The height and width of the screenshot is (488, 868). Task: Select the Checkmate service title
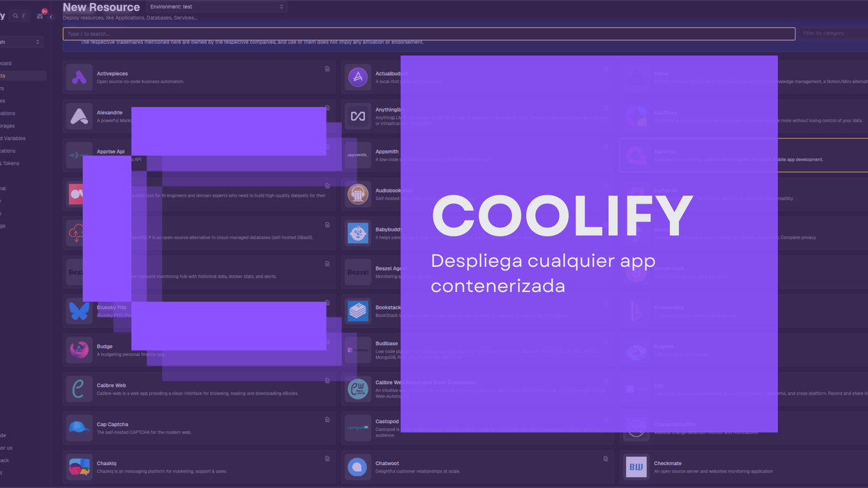pyautogui.click(x=668, y=464)
